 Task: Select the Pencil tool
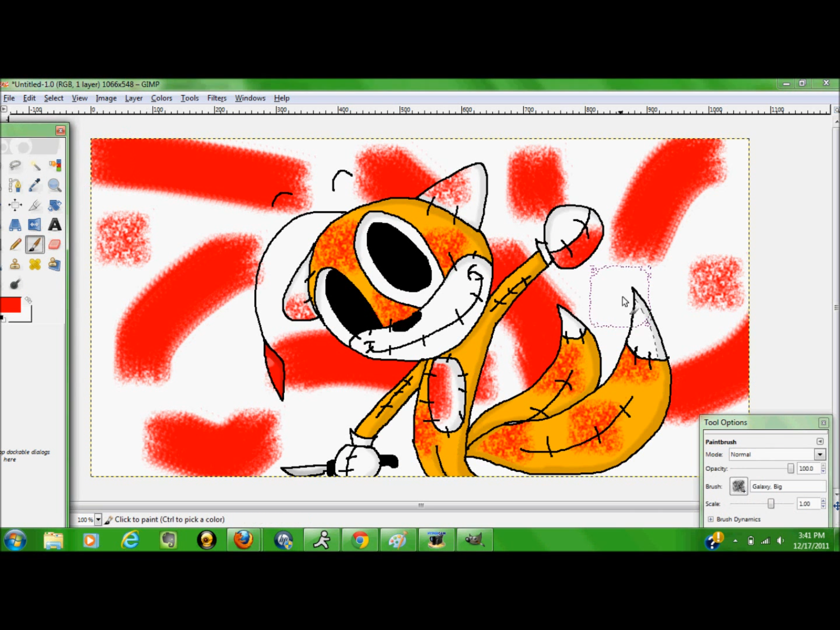click(x=15, y=245)
